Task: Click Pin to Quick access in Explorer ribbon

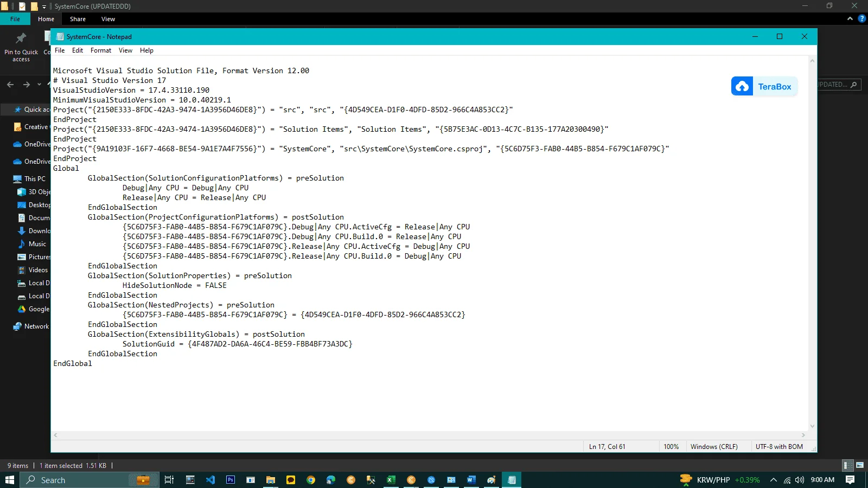Action: coord(21,48)
